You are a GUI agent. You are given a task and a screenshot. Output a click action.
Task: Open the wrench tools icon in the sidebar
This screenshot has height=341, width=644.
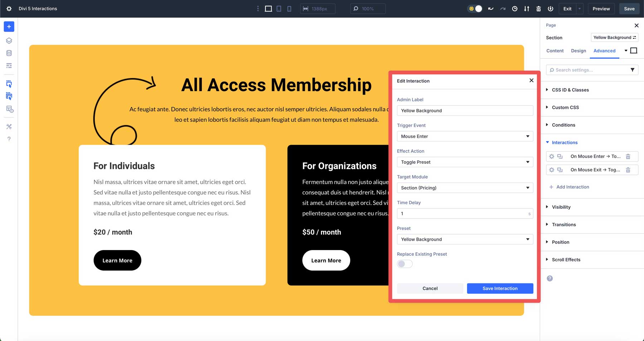9,126
